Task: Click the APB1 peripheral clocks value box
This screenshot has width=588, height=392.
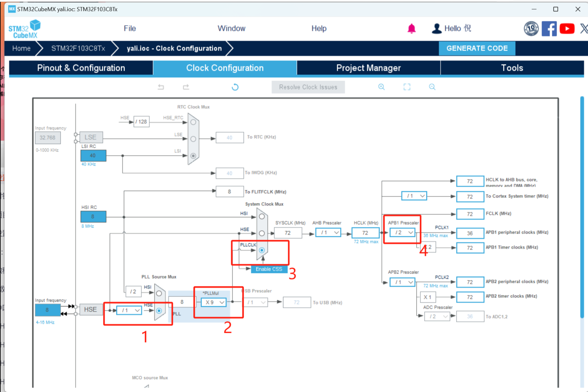Action: point(470,233)
